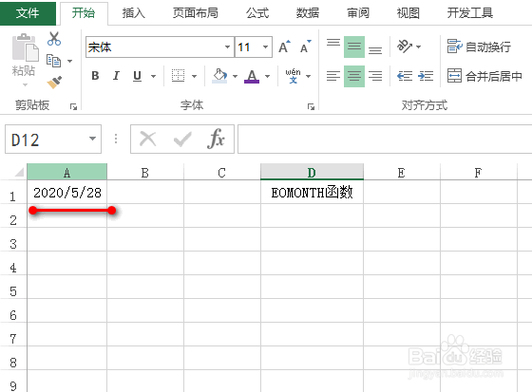Click the Paste clipboard icon

(x=25, y=47)
